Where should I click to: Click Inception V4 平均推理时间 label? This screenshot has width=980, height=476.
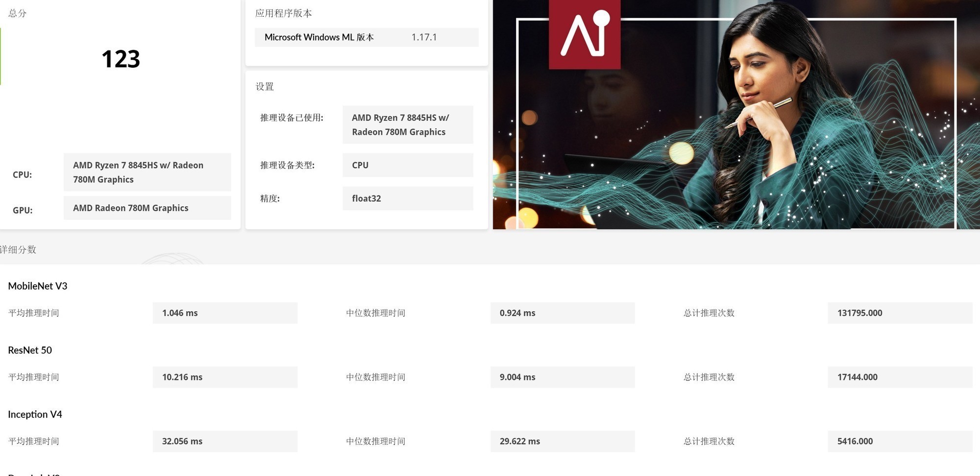pos(34,441)
